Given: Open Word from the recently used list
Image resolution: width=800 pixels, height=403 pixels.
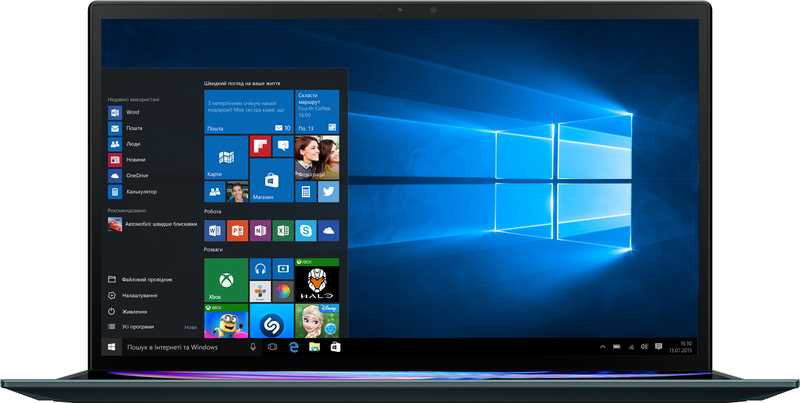Looking at the screenshot, I should pyautogui.click(x=123, y=112).
